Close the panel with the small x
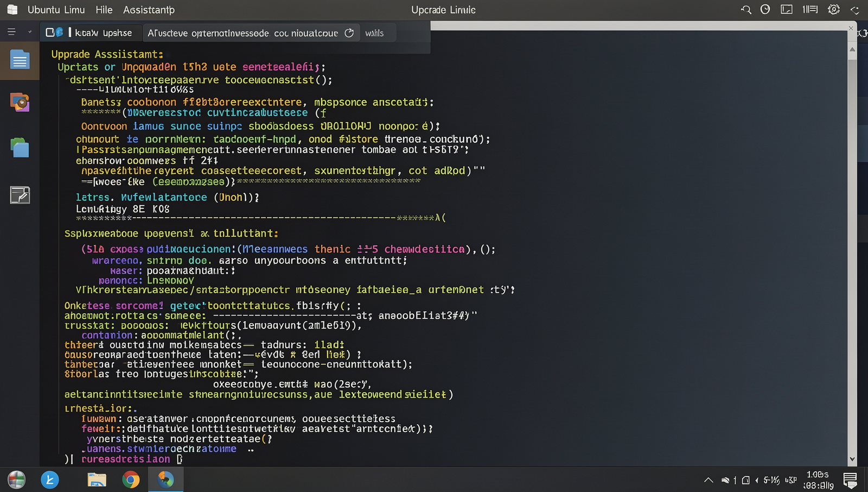The width and height of the screenshot is (868, 492). tap(851, 28)
